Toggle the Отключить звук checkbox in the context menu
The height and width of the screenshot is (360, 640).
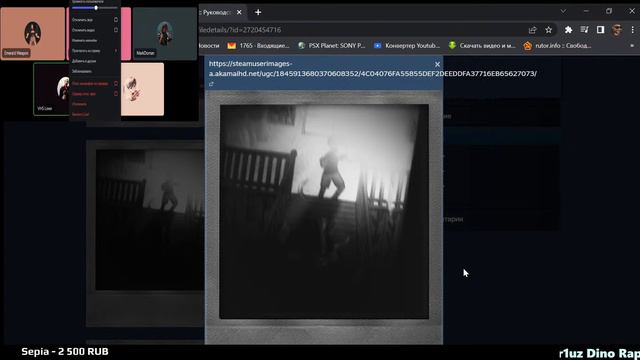[116, 20]
